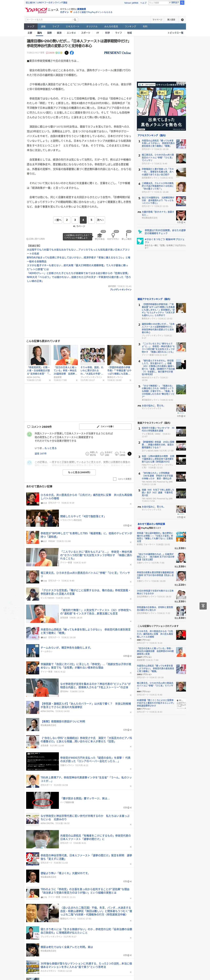Click the Yahoo! JAPAN logo

pyautogui.click(x=36, y=10)
